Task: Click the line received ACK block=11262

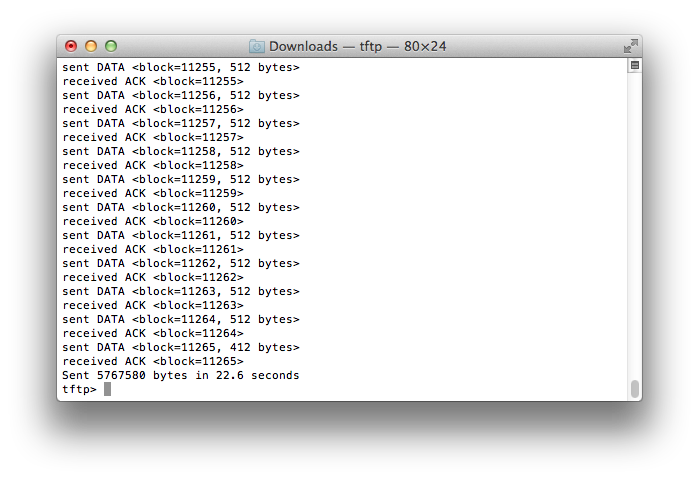Action: [153, 277]
